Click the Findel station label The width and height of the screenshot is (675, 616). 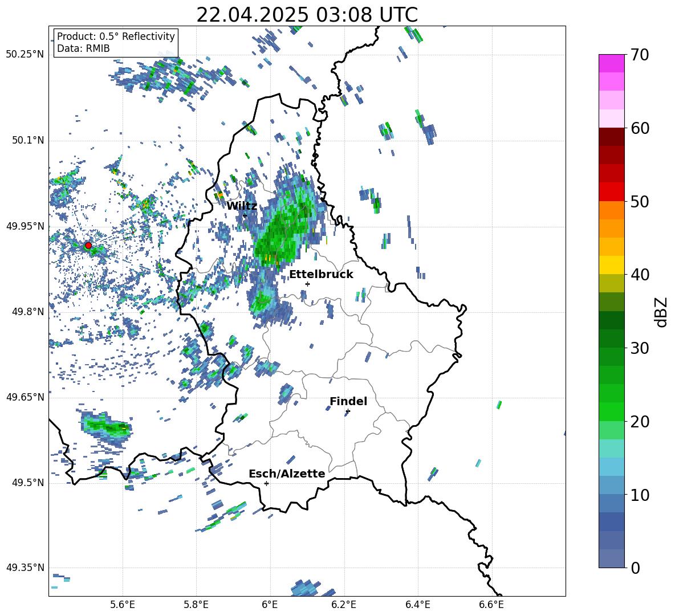pos(348,401)
